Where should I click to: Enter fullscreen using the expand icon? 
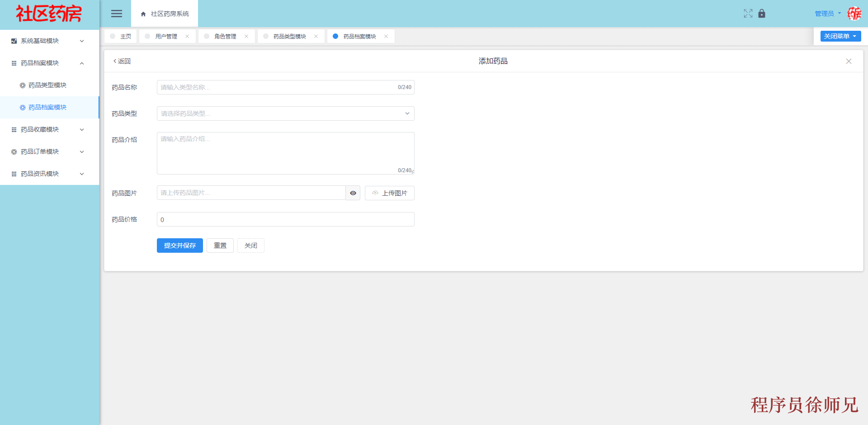coord(748,14)
